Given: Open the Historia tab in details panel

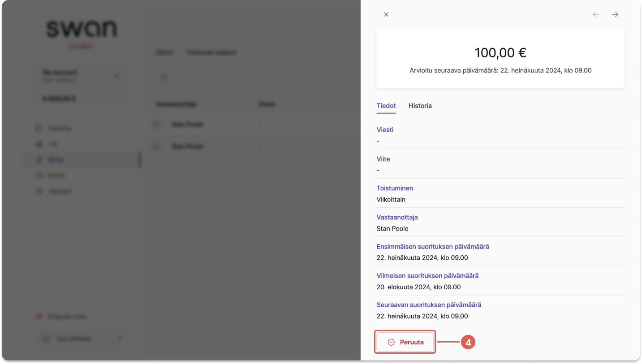Looking at the screenshot, I should point(420,106).
